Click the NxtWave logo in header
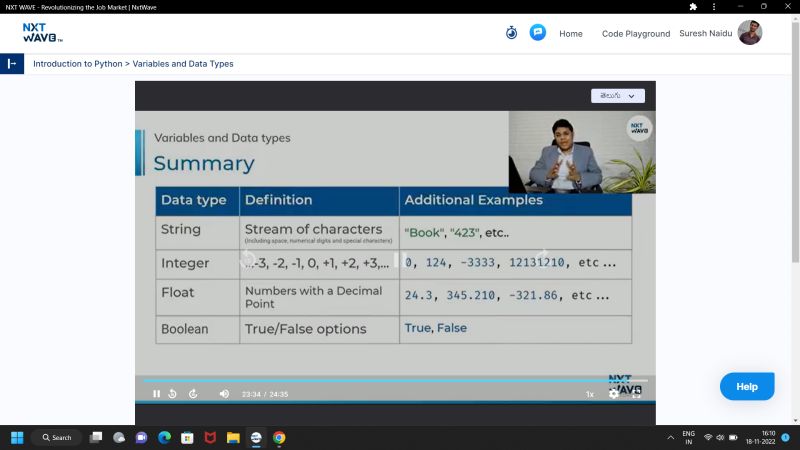 [x=42, y=33]
